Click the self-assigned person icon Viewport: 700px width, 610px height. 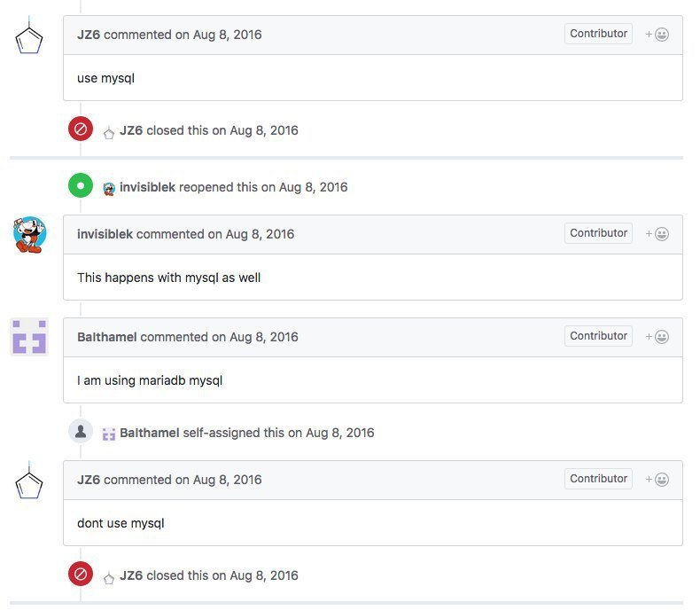81,432
